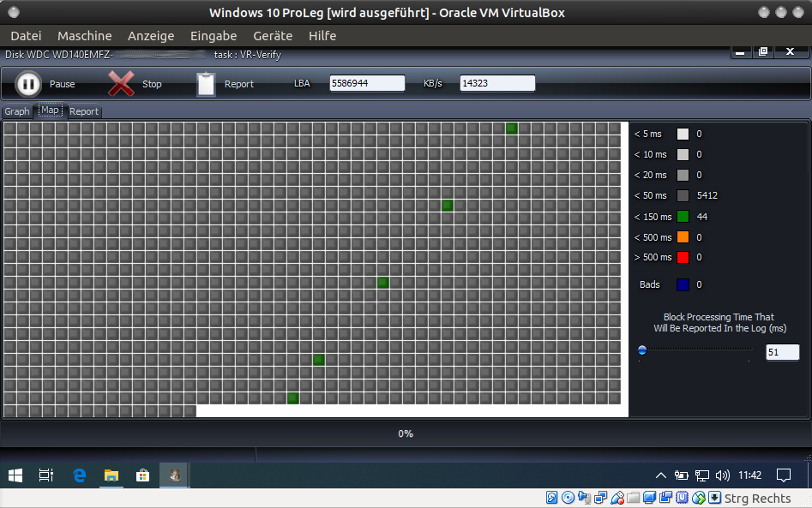This screenshot has width=812, height=508.
Task: Click VirtualBox optical disc status icon
Action: (x=568, y=498)
